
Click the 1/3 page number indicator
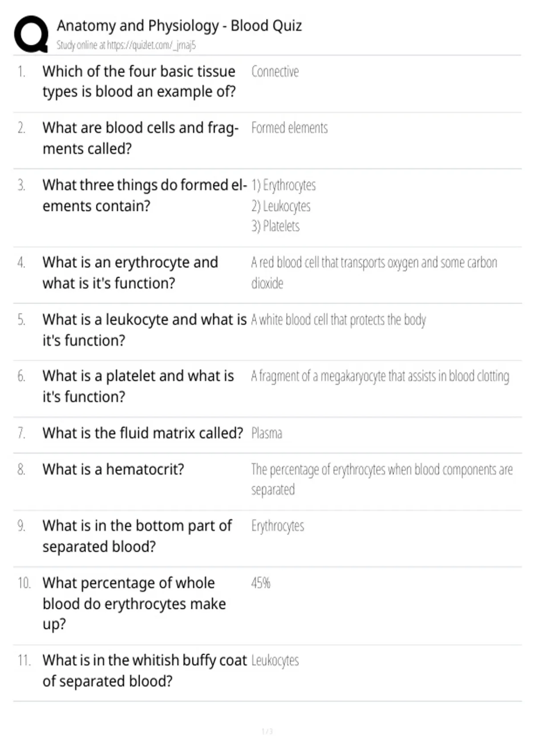(x=267, y=731)
